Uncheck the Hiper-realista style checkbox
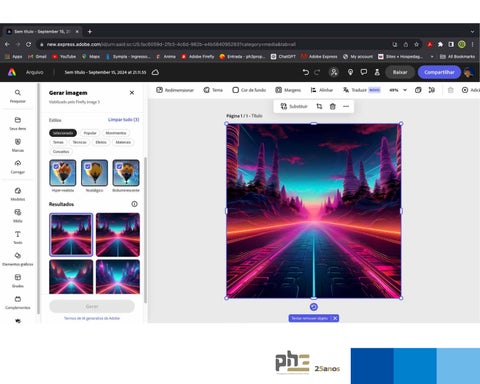480x384 pixels. pos(56,166)
